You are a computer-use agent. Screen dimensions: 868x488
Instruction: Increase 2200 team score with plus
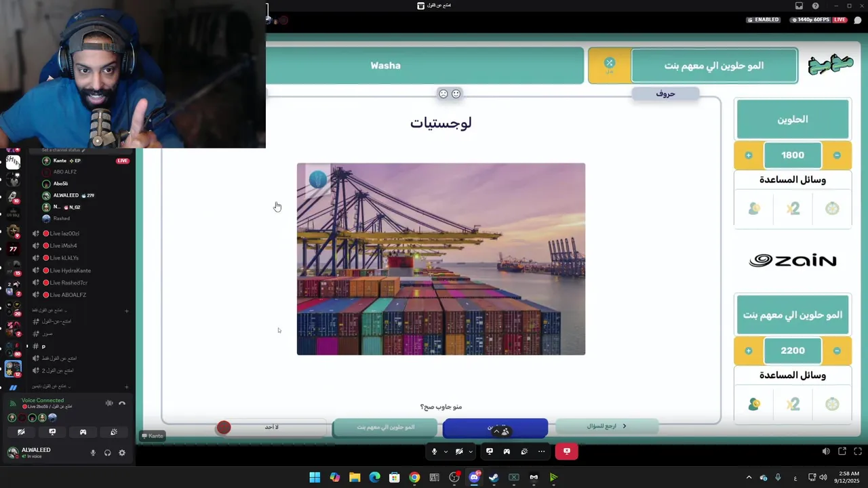(x=749, y=350)
